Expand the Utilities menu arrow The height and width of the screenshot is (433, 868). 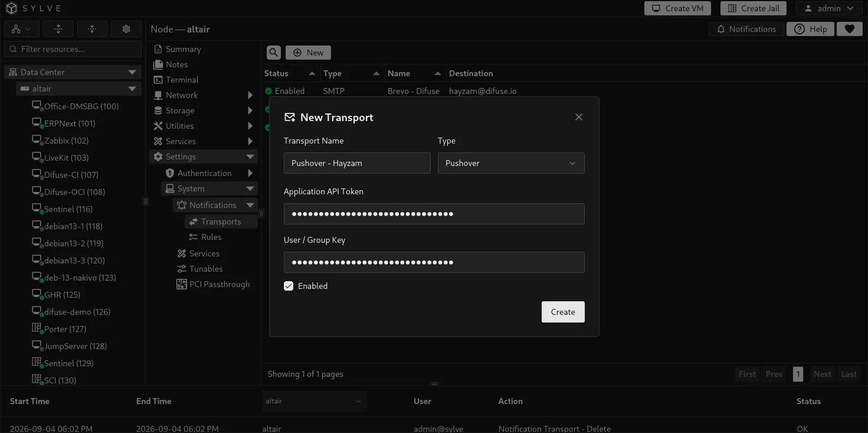tap(251, 126)
